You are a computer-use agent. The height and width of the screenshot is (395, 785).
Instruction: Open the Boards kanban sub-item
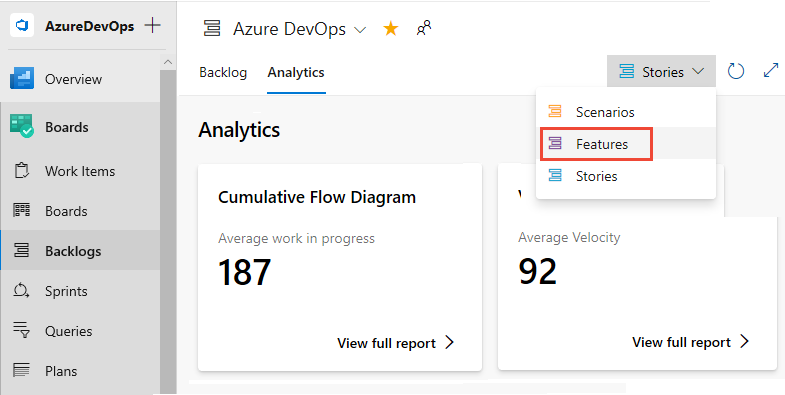pos(80,211)
